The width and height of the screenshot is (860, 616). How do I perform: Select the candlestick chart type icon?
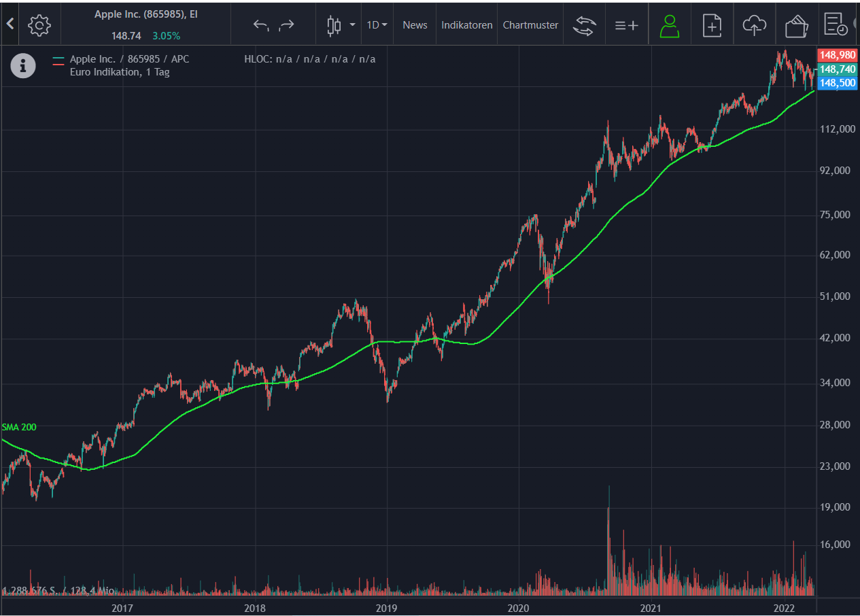coord(334,25)
